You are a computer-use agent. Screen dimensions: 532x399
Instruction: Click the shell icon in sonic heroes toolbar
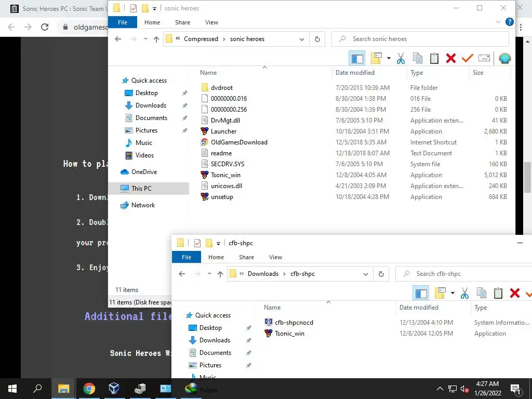[x=505, y=58]
